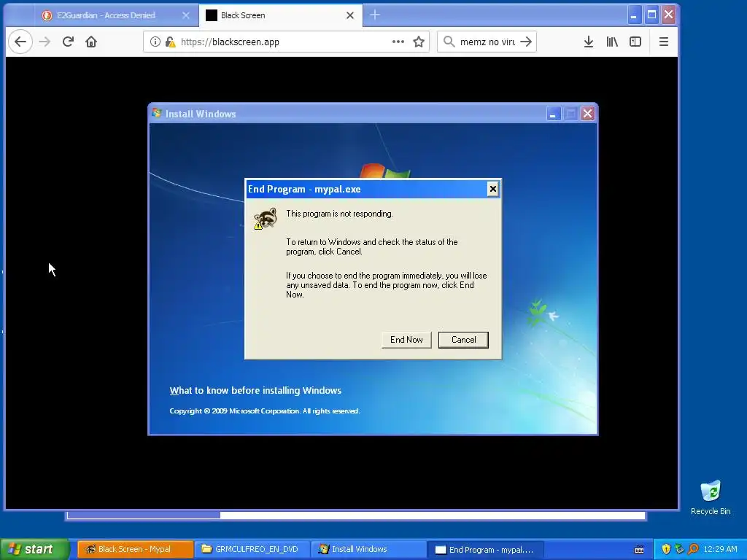The height and width of the screenshot is (560, 747).
Task: Click the system clock showing 12:29 AM
Action: (x=720, y=549)
